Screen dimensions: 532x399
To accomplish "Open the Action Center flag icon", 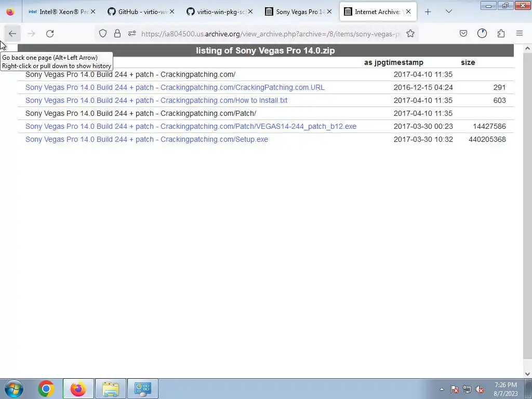I will tap(454, 389).
